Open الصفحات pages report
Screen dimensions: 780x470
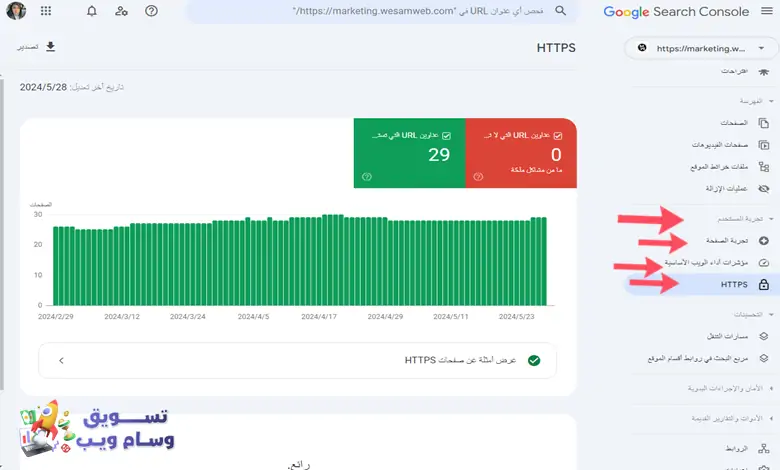click(734, 123)
